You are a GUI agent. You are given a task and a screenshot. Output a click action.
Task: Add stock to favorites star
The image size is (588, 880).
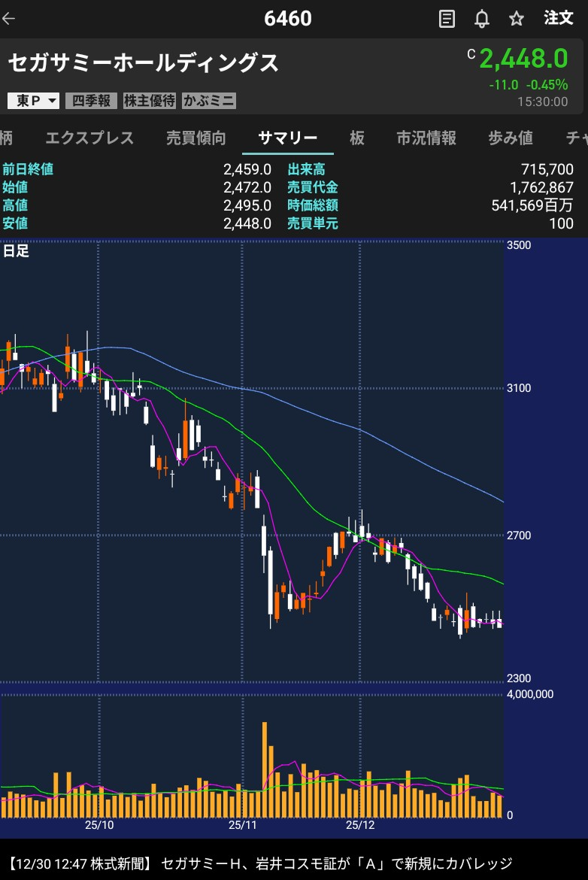(516, 19)
